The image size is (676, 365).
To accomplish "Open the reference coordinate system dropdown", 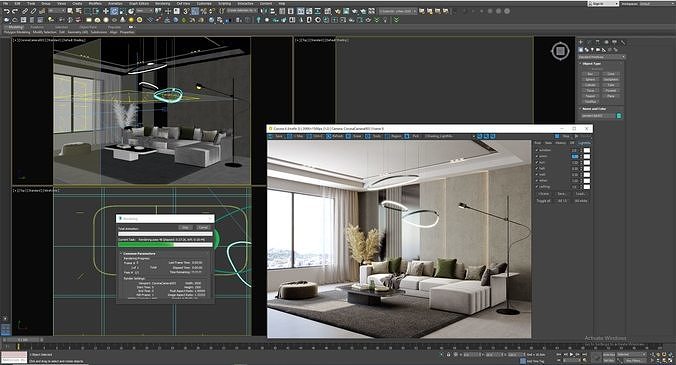I will point(145,10).
